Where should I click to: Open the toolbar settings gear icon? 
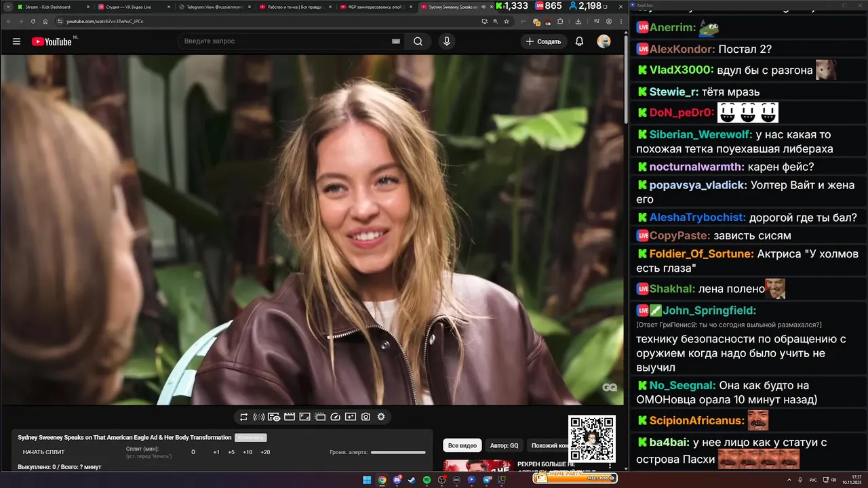pos(381,417)
